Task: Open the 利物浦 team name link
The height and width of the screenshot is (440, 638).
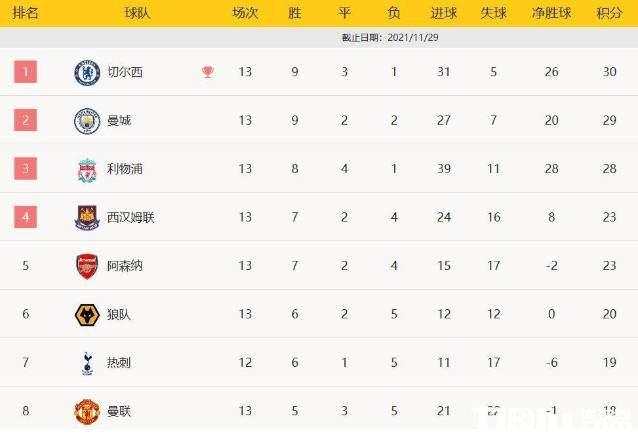Action: [125, 169]
